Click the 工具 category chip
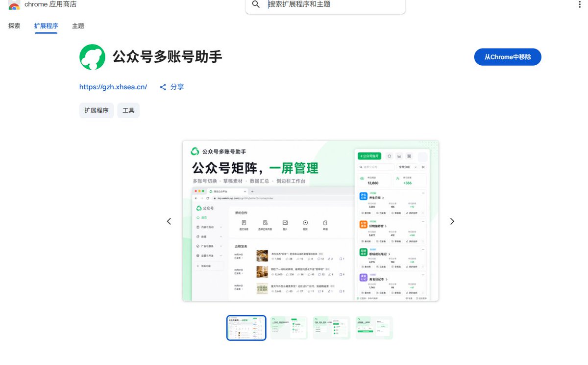 pyautogui.click(x=128, y=110)
